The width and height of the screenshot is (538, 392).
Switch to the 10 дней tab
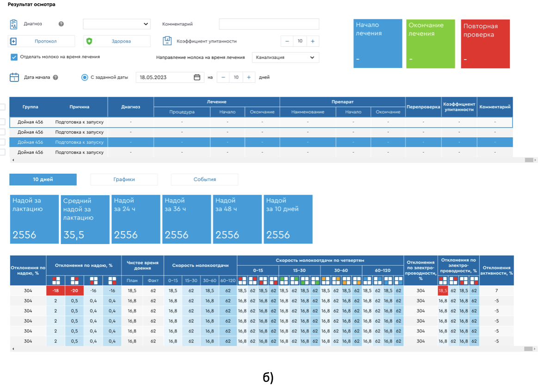tap(43, 179)
